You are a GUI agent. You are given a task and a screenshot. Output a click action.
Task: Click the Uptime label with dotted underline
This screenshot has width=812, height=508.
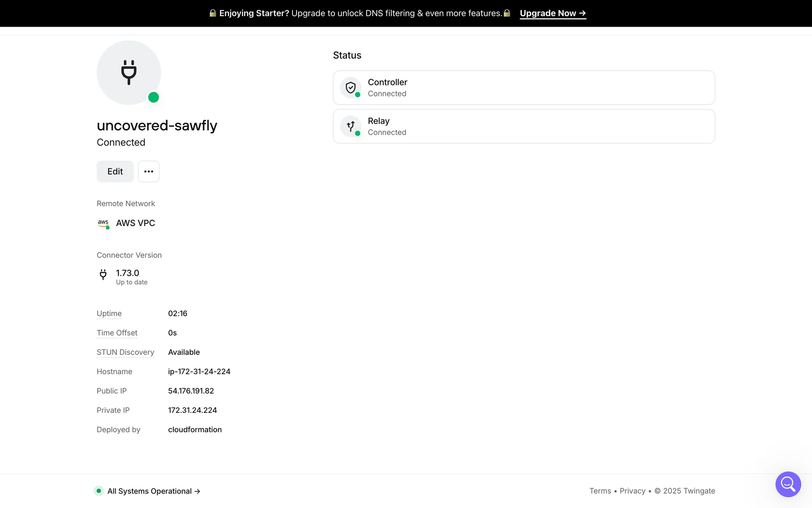[109, 314]
